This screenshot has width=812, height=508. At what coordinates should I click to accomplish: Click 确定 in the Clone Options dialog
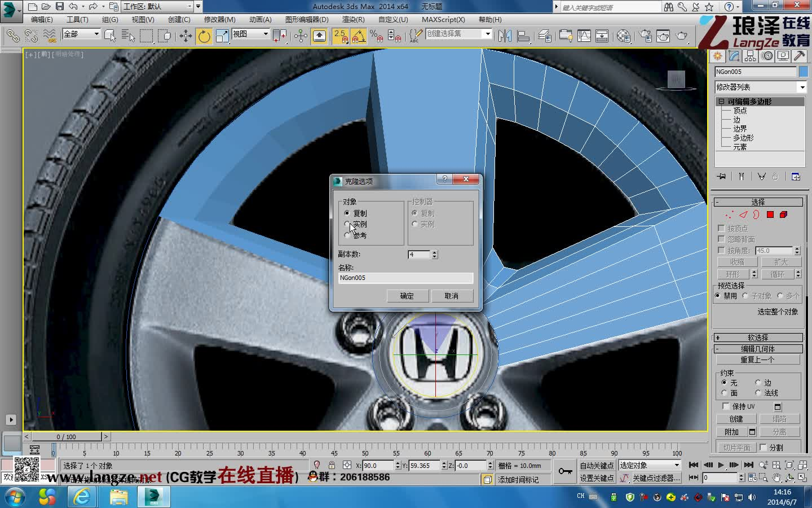[408, 296]
